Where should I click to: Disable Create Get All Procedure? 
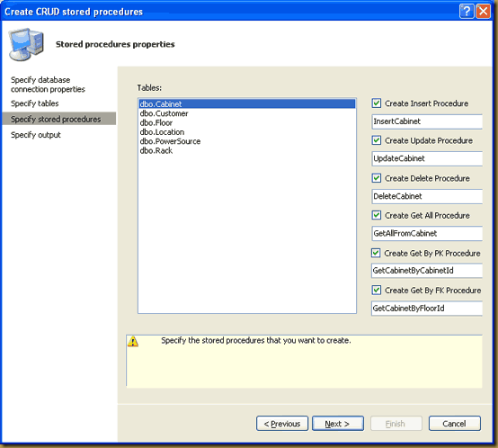click(377, 215)
